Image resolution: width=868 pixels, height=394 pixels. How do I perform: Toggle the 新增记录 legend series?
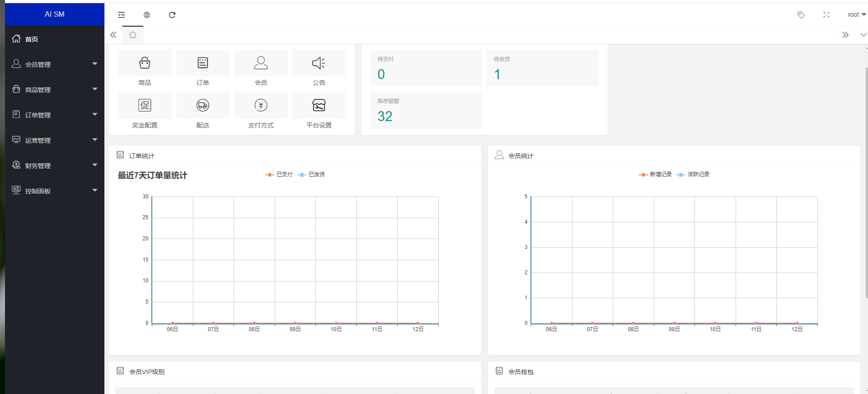coord(655,174)
